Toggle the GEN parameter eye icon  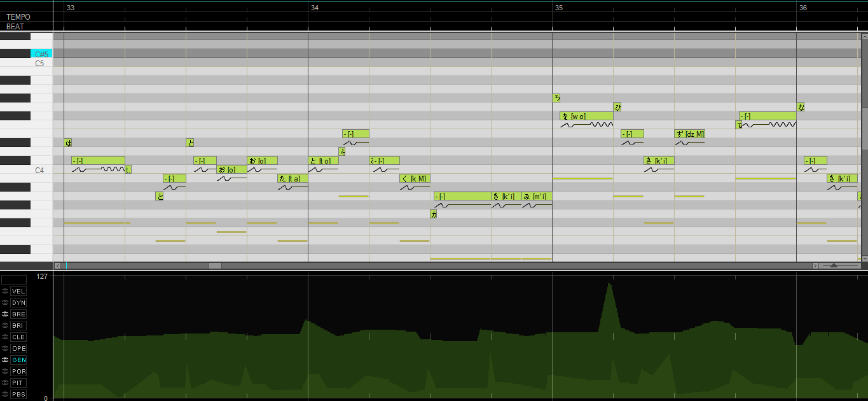click(x=5, y=360)
